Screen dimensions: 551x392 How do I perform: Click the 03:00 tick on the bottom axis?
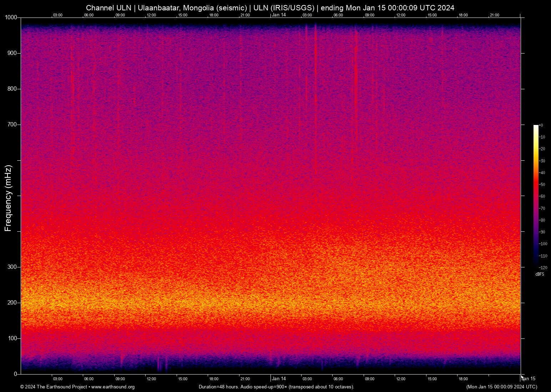click(x=57, y=379)
